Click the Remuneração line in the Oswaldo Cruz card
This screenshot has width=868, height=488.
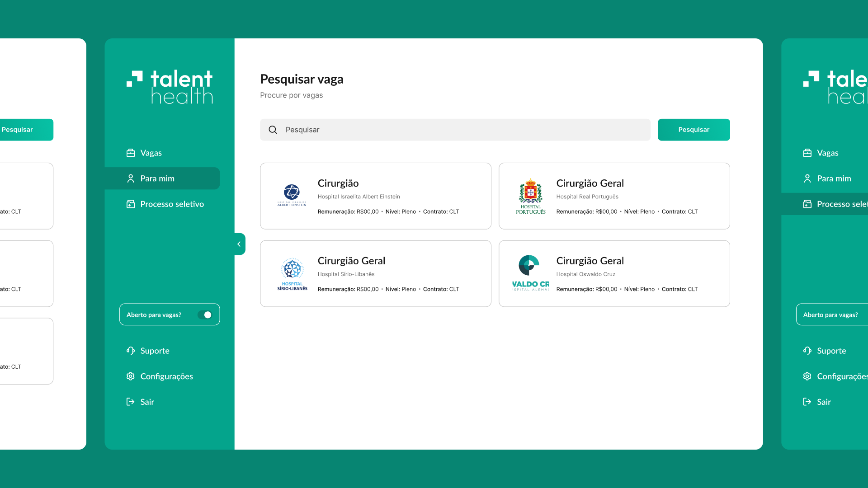coord(627,289)
